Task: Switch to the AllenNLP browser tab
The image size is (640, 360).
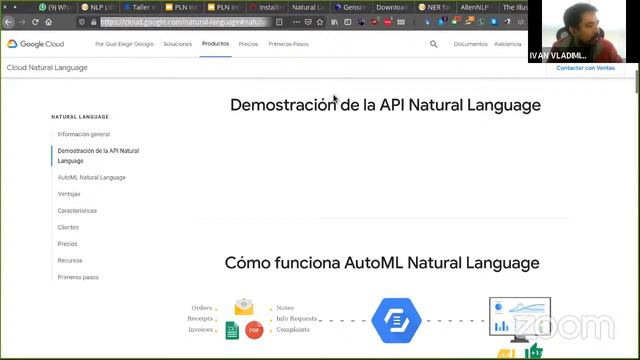Action: pyautogui.click(x=475, y=7)
